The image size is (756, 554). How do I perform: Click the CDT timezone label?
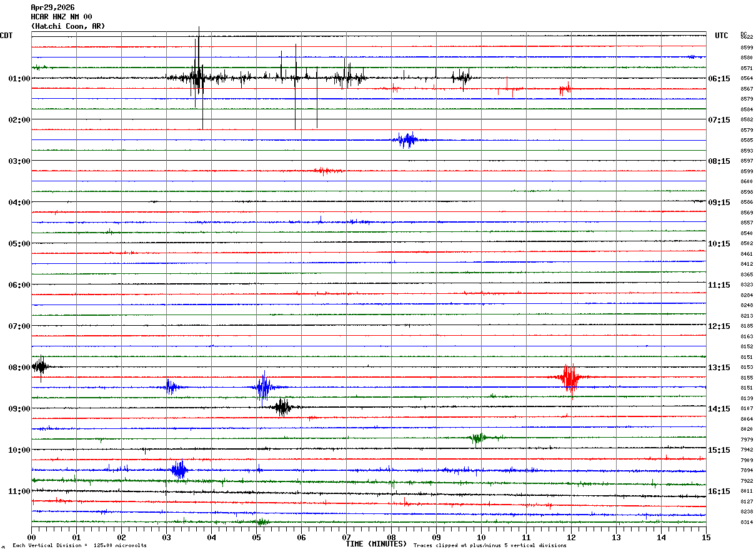6,36
